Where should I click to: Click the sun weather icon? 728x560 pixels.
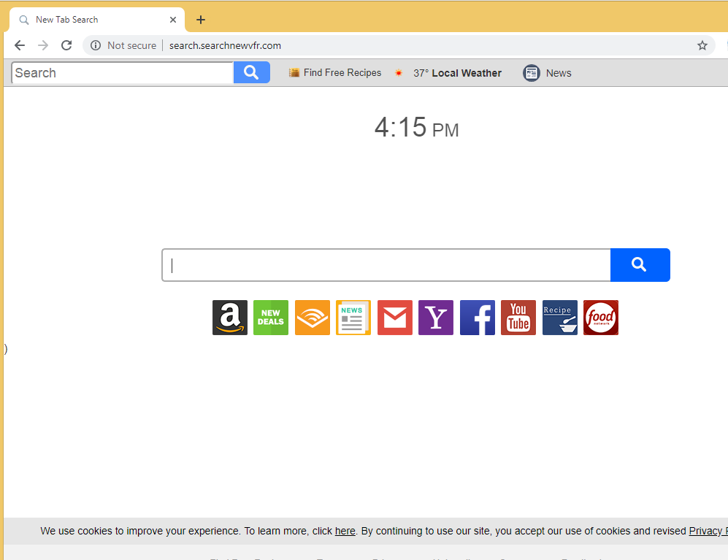399,72
